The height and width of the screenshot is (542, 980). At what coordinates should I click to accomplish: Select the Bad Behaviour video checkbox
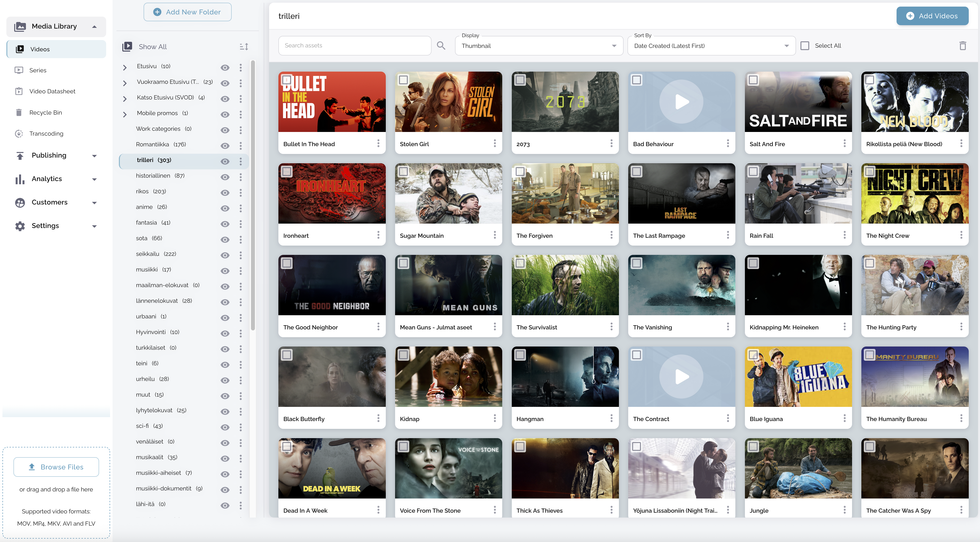pos(637,80)
